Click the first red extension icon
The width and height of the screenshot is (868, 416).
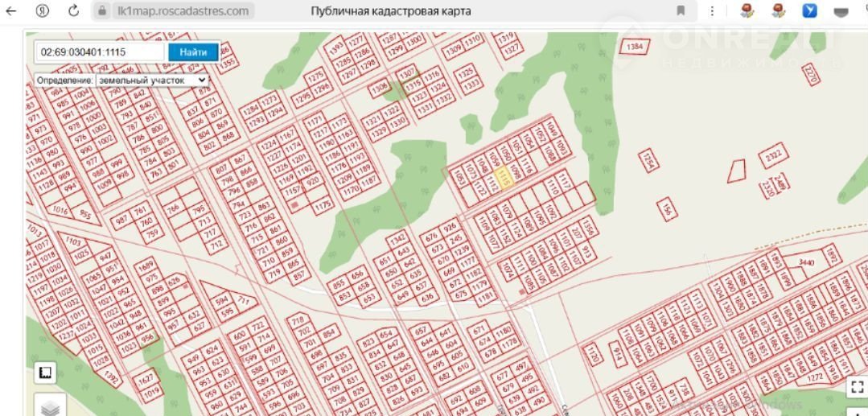[747, 11]
